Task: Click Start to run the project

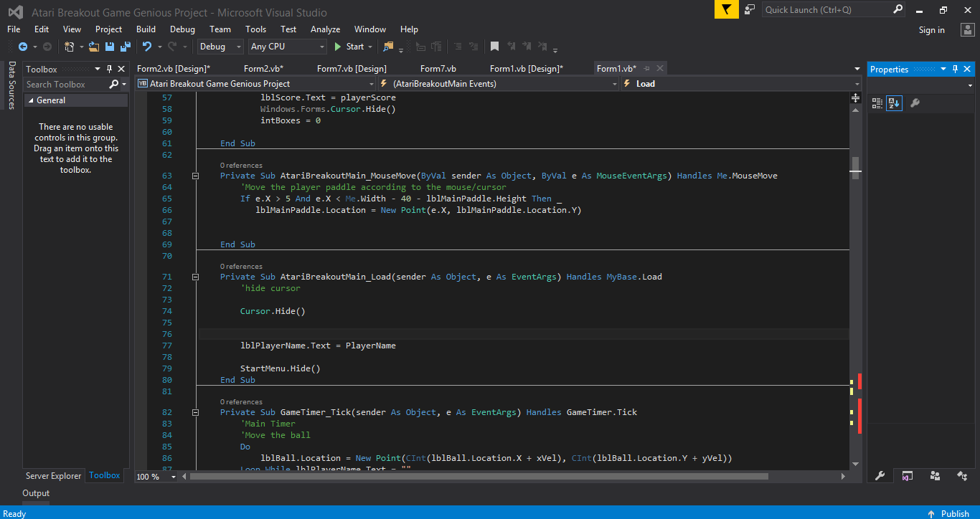Action: [349, 47]
